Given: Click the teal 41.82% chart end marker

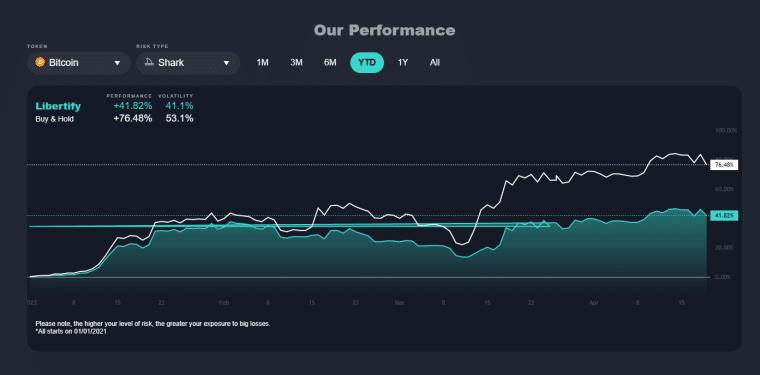Looking at the screenshot, I should [x=724, y=216].
